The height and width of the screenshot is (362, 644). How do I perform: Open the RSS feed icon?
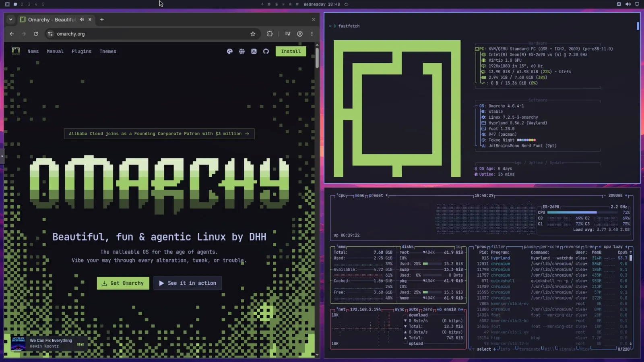pos(254,52)
